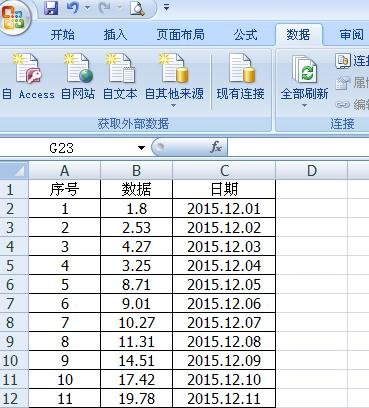Expand the 自其他来源 dropdown arrow
The height and width of the screenshot is (408, 369).
173,106
